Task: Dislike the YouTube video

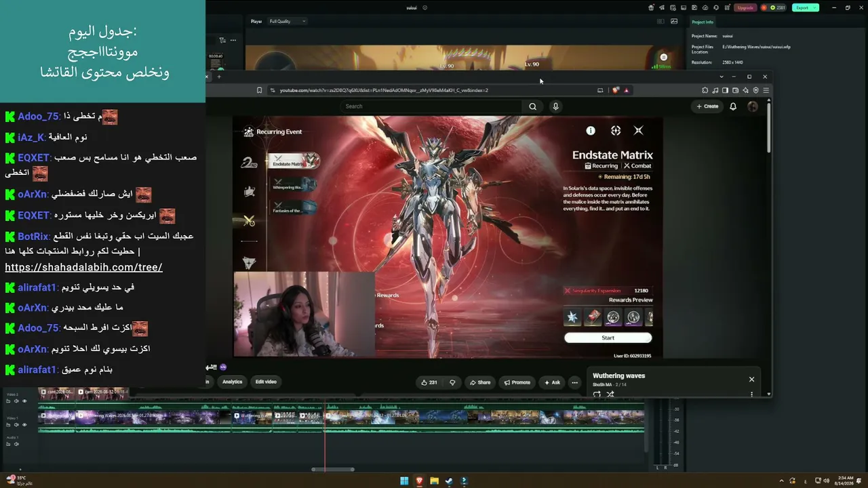Action: click(x=452, y=382)
